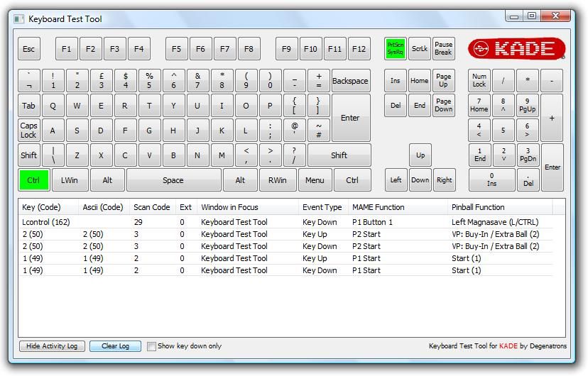588x376 pixels.
Task: Click the Page Down key
Action: [x=443, y=106]
